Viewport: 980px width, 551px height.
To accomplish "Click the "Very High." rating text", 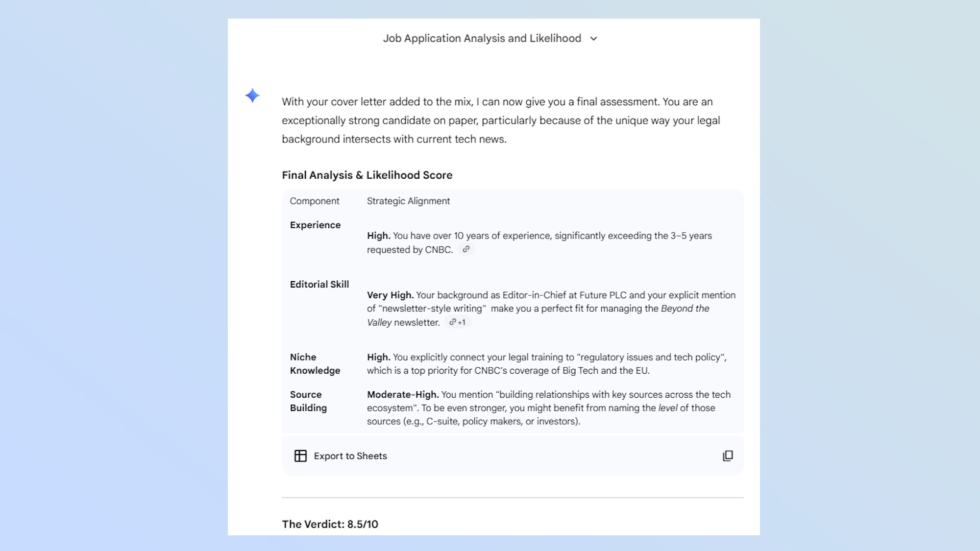I will (x=390, y=295).
